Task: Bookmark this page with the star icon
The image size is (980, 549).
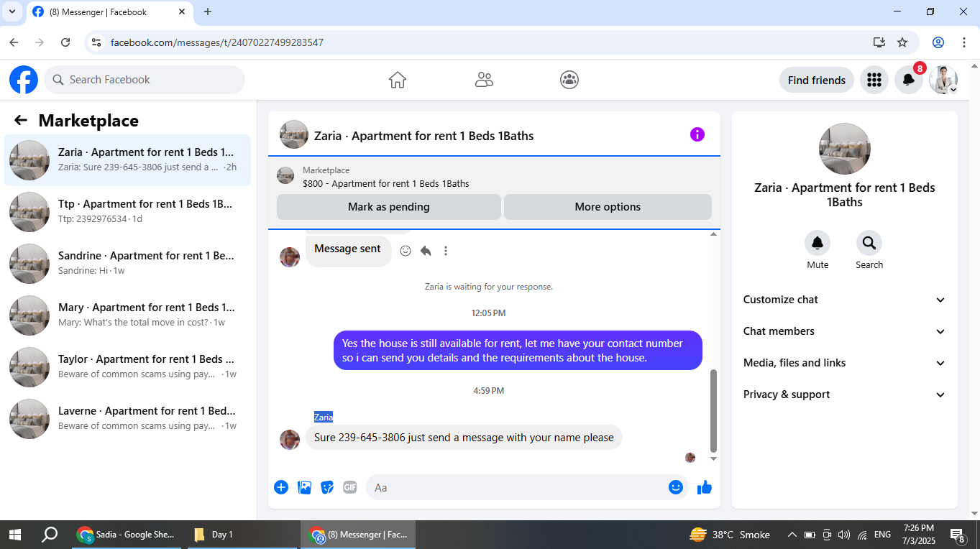Action: tap(902, 42)
